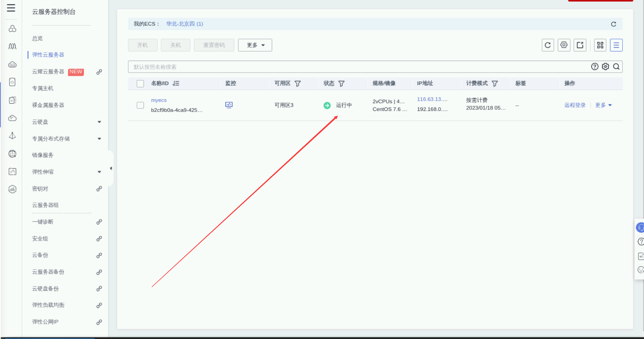Refresh the server list with the toolbar refresh button
The image size is (644, 339).
[548, 45]
